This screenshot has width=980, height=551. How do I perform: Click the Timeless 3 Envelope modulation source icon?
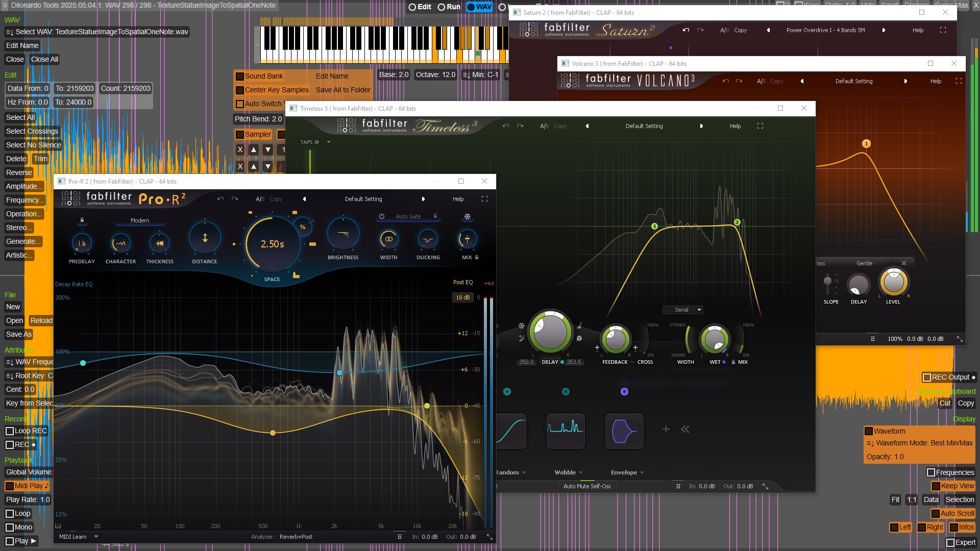[x=624, y=431]
